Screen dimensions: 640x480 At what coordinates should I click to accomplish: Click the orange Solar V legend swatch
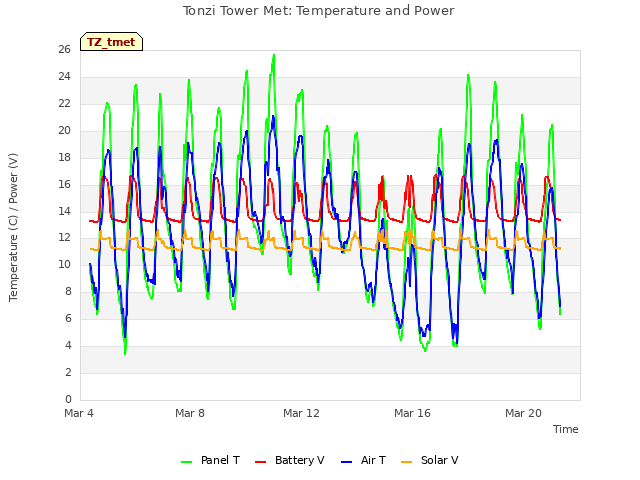[407, 461]
